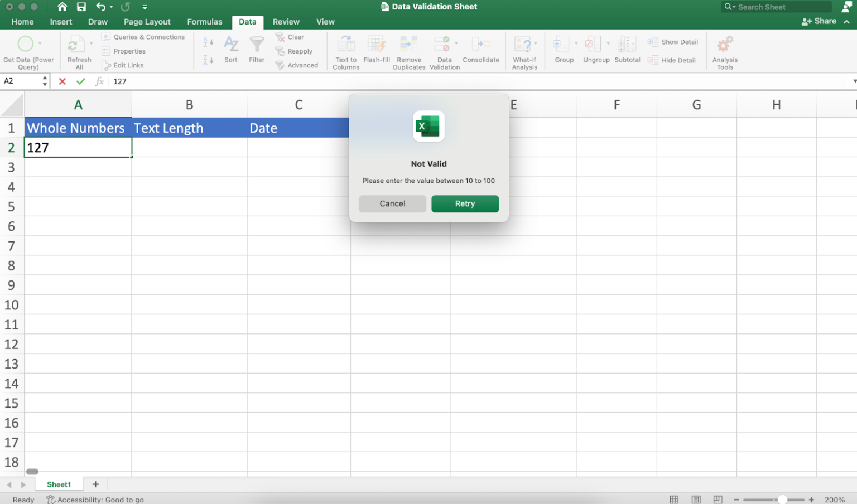Toggle Hide Detail in the outline group
The height and width of the screenshot is (504, 857).
point(672,60)
